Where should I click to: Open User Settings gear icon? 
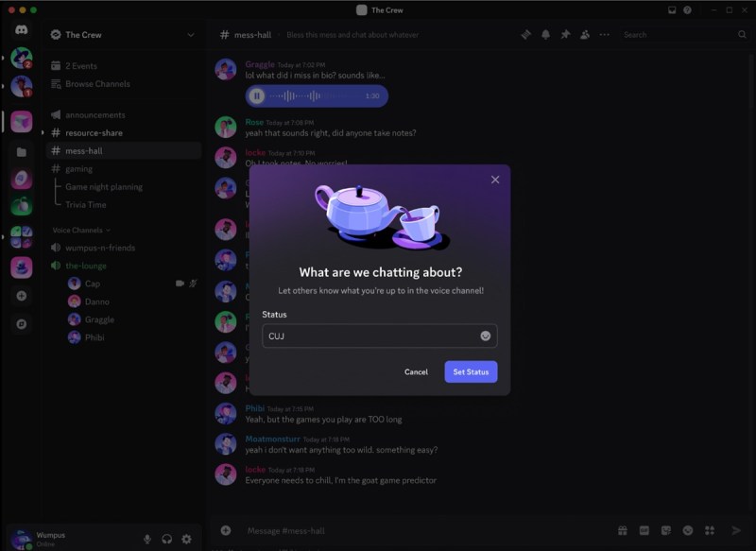point(186,539)
